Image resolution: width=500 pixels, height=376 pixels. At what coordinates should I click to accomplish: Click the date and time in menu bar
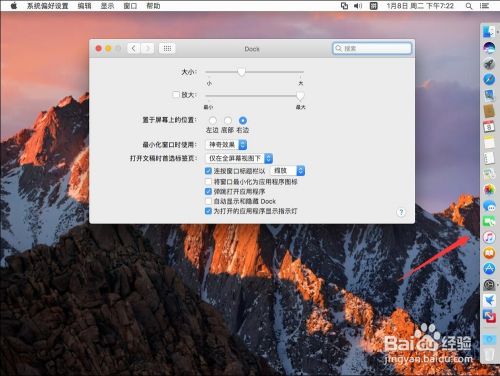click(420, 6)
